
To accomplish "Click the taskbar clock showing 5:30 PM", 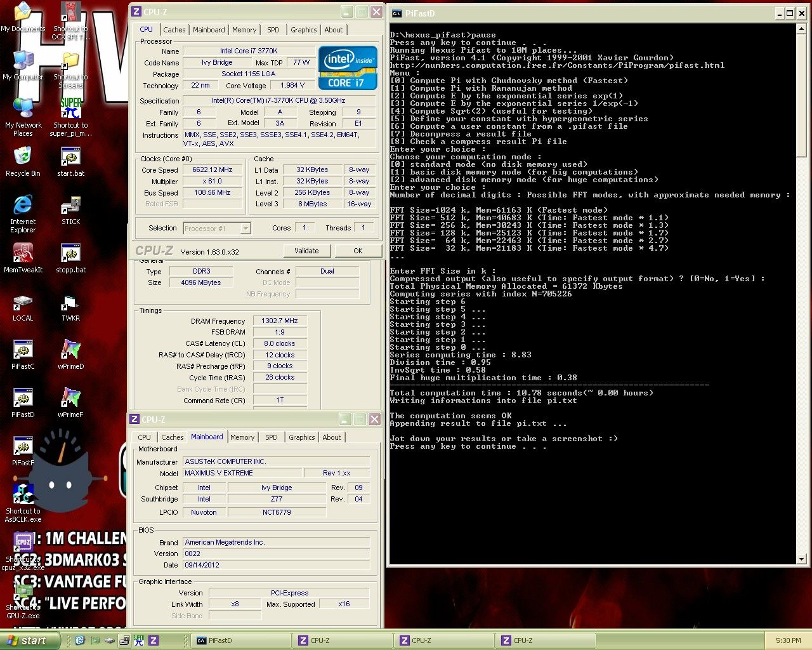I will point(788,640).
